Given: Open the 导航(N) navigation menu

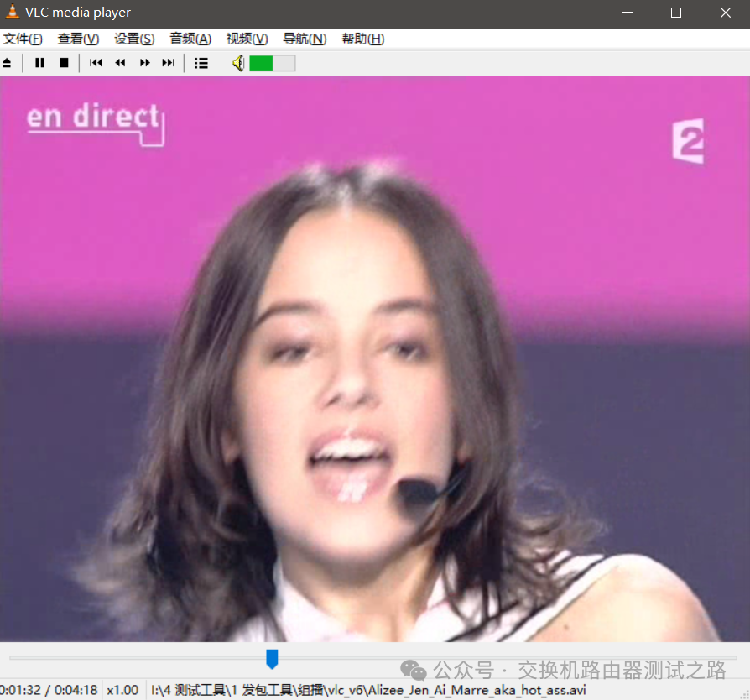Looking at the screenshot, I should click(x=305, y=39).
